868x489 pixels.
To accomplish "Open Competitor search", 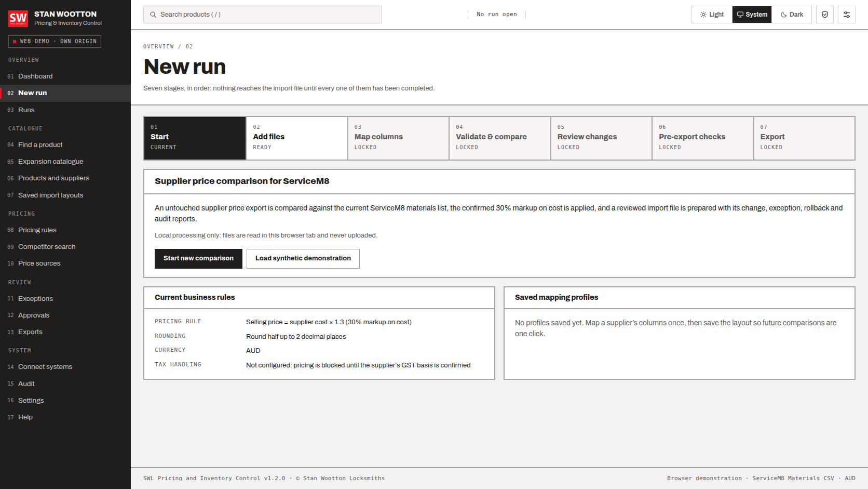I will [65, 247].
